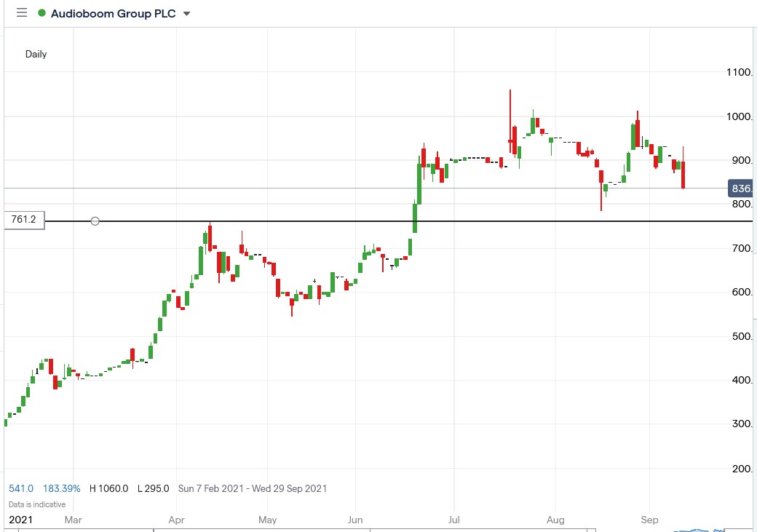
Task: Click the circle handle on the horizontal line
Action: [x=95, y=221]
